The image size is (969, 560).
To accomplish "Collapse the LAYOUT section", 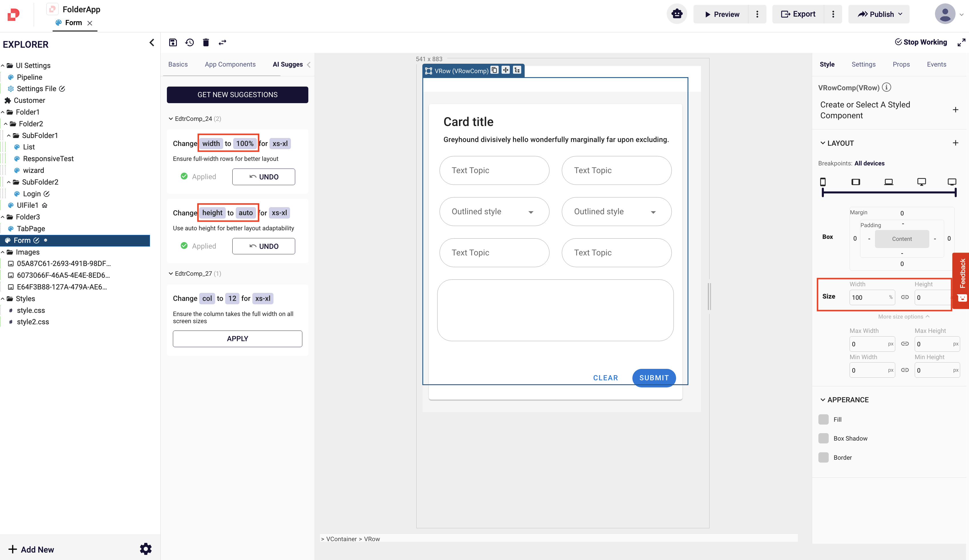I will pyautogui.click(x=823, y=143).
